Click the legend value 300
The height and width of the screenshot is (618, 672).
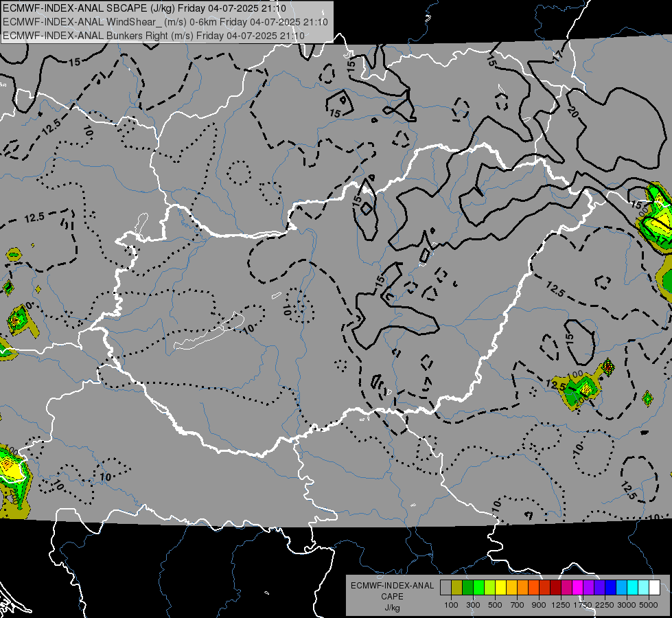[473, 605]
